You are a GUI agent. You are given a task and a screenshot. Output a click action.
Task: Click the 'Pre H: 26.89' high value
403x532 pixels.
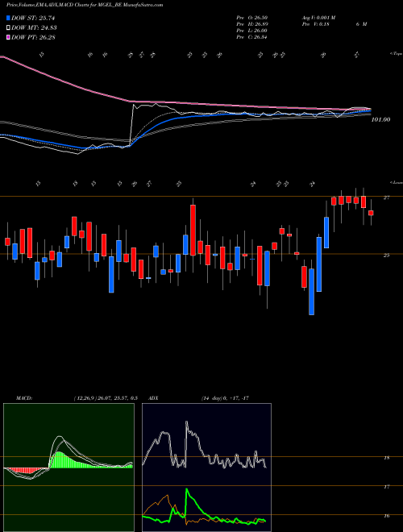[251, 24]
